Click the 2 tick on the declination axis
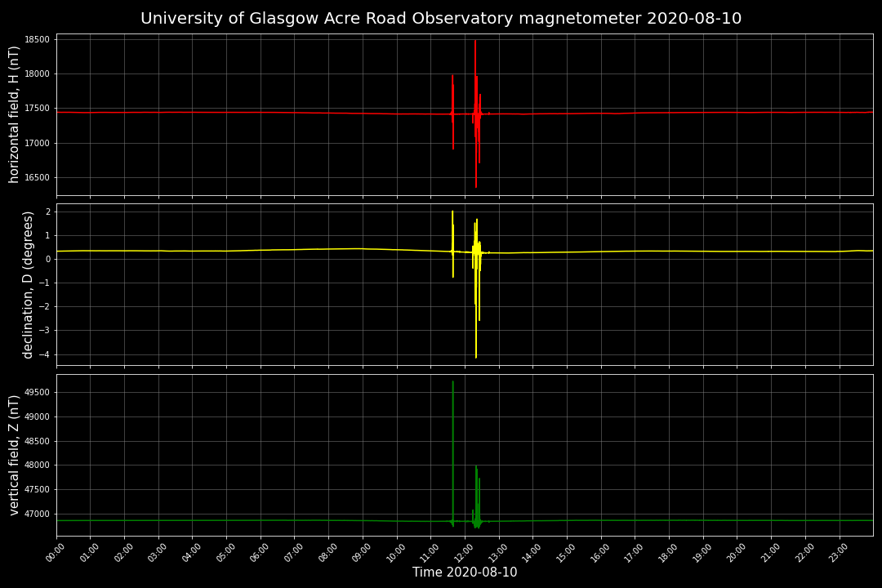The width and height of the screenshot is (882, 588). pos(48,212)
